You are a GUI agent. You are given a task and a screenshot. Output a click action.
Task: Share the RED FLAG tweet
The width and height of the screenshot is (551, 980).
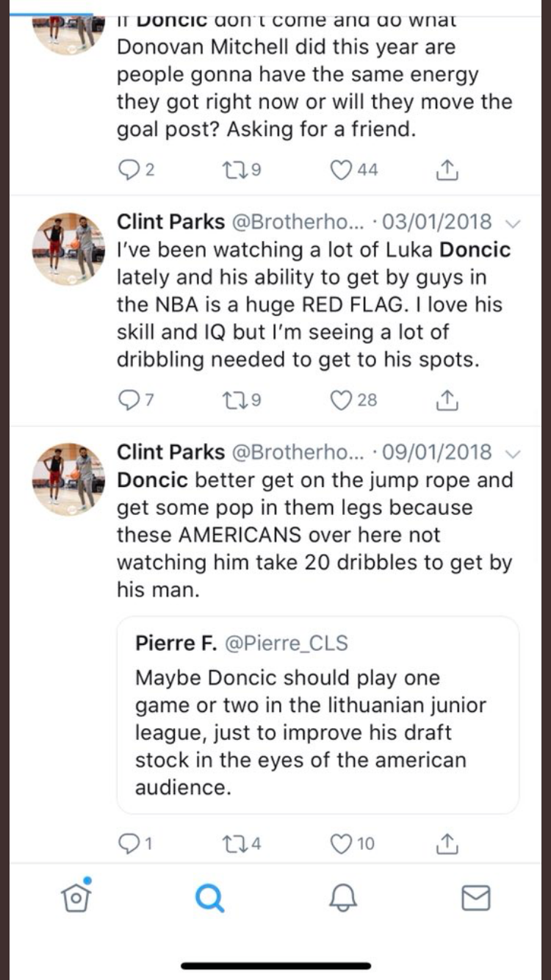(x=447, y=400)
